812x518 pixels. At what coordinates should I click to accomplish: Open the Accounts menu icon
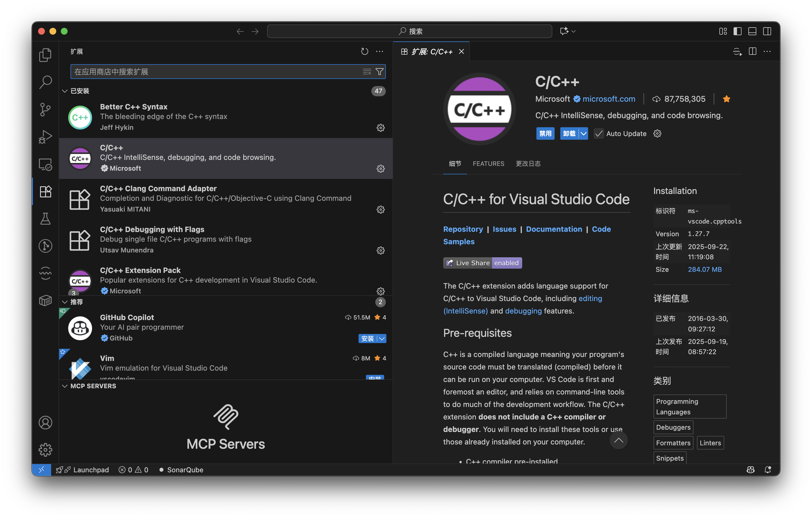pyautogui.click(x=45, y=423)
